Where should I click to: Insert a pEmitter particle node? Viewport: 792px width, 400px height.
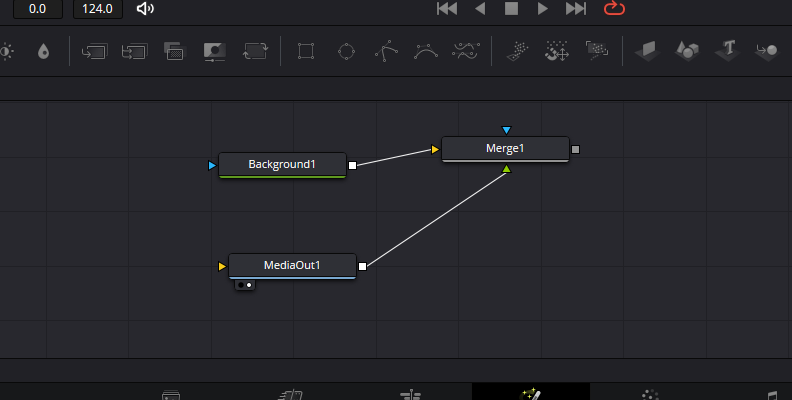[517, 50]
